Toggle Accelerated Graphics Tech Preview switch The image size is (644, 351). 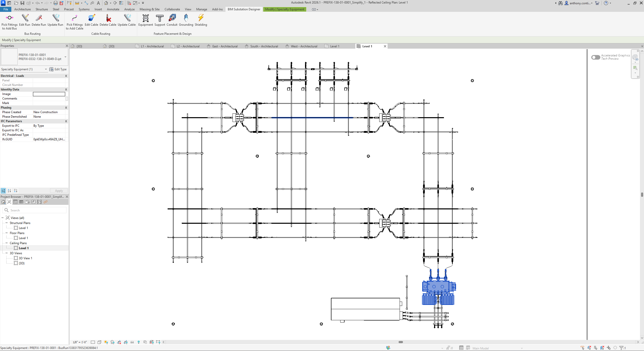pos(595,57)
